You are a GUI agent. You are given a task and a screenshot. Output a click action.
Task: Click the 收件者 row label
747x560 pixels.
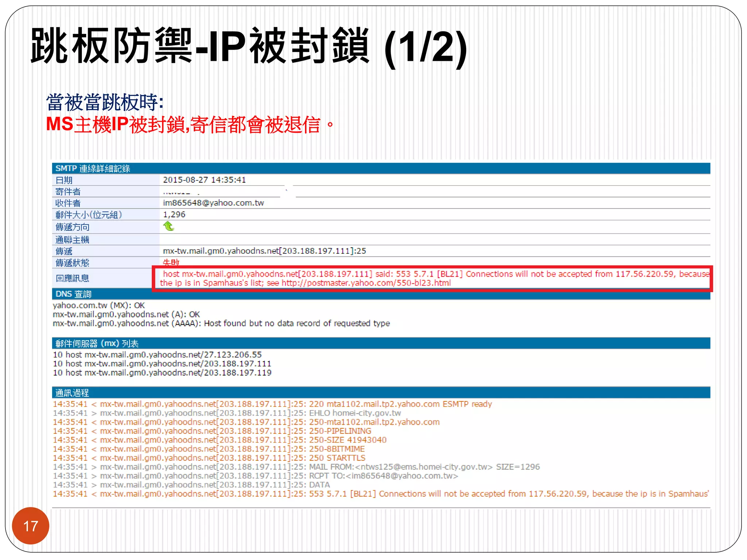(x=68, y=203)
